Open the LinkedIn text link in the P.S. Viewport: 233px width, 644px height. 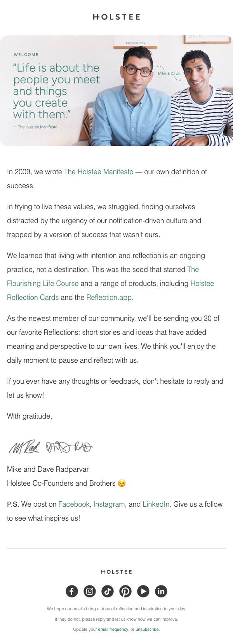tap(156, 504)
